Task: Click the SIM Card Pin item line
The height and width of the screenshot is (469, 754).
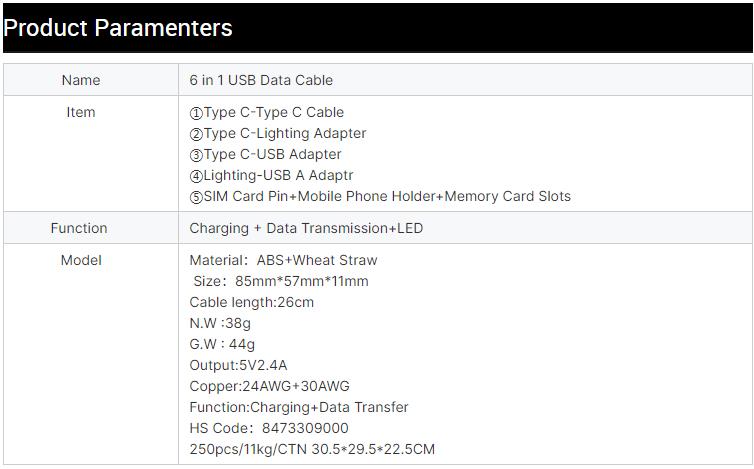Action: (x=380, y=196)
